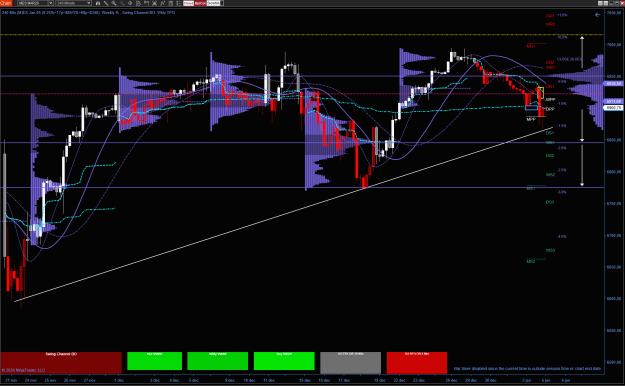The height and width of the screenshot is (386, 625).
Task: Open the interval selector dropdown arrow
Action: [x=88, y=3]
